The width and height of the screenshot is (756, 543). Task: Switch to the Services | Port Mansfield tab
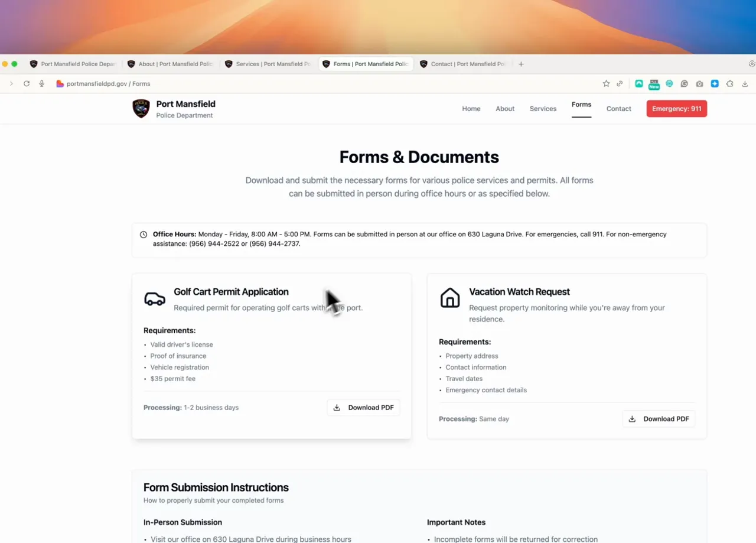point(269,64)
